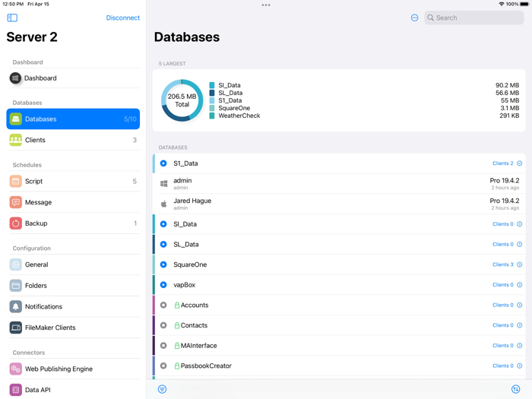Toggle the closed state button of MAInterface
Screen dimensions: 532x399
coord(163,345)
